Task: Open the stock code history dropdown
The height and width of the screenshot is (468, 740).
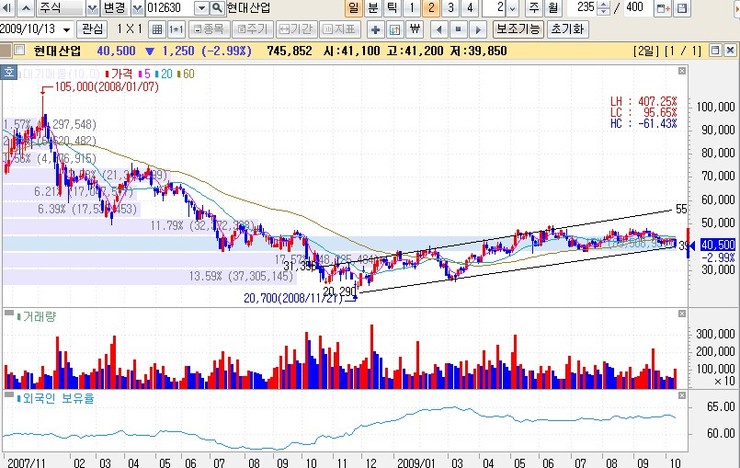Action: point(201,8)
